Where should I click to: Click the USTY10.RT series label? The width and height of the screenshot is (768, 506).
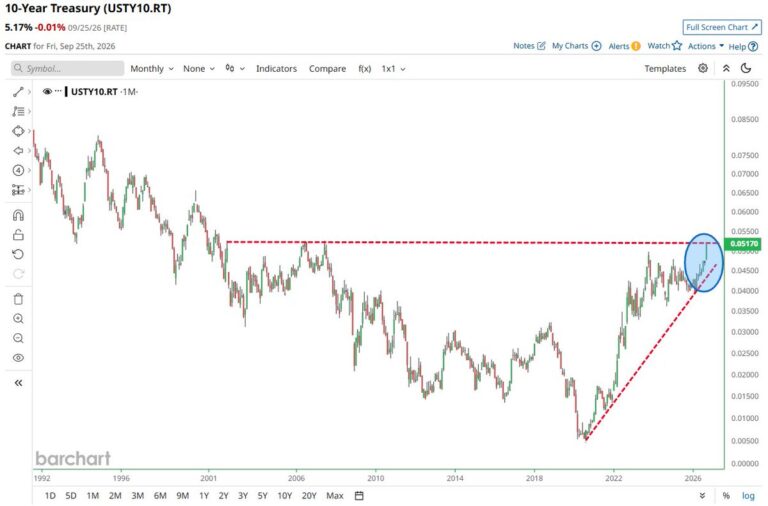tap(94, 92)
